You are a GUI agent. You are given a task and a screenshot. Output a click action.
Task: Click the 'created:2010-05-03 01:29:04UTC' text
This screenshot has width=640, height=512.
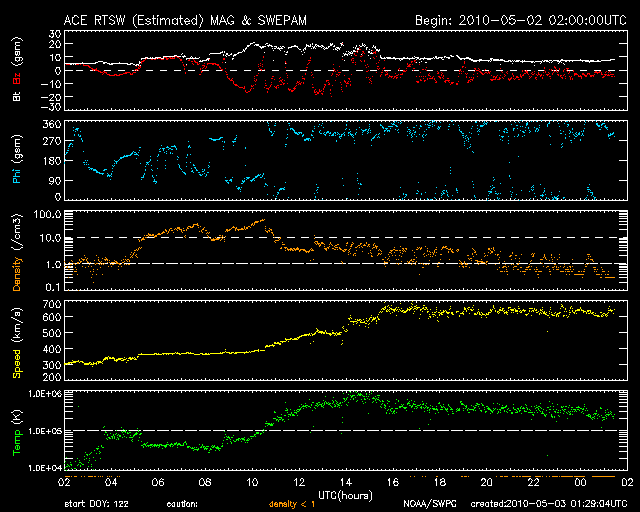(549, 504)
